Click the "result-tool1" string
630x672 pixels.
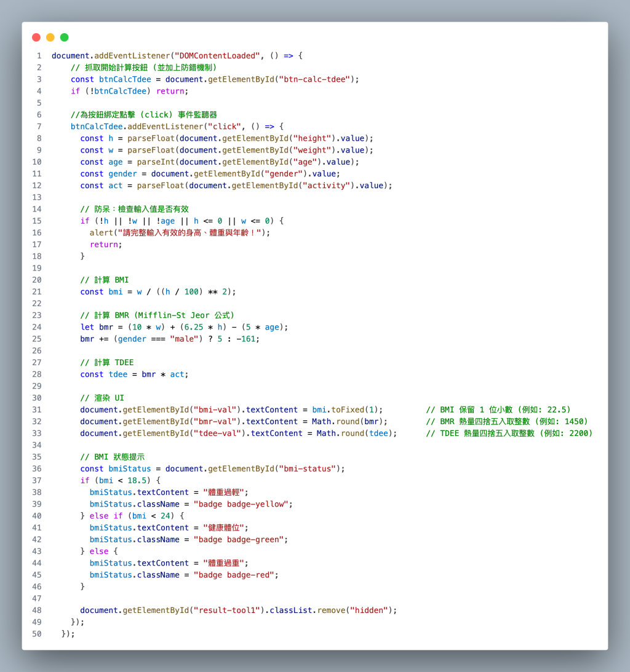point(227,611)
